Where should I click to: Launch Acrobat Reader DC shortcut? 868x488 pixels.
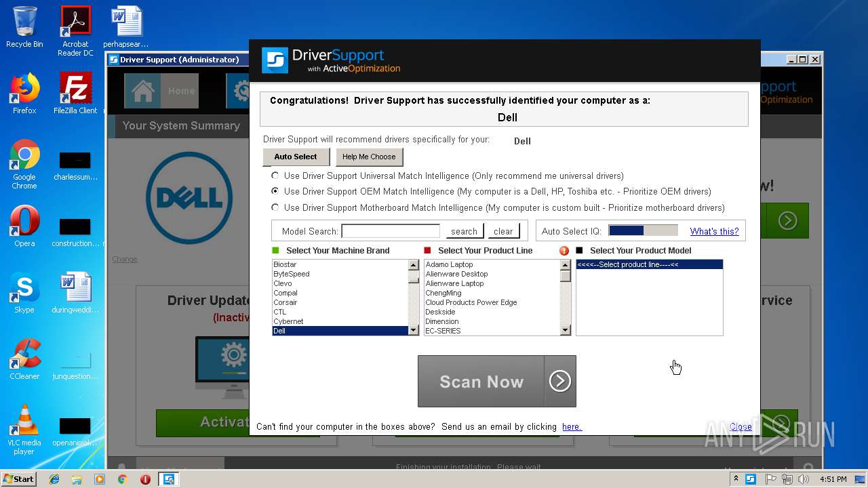[x=75, y=30]
